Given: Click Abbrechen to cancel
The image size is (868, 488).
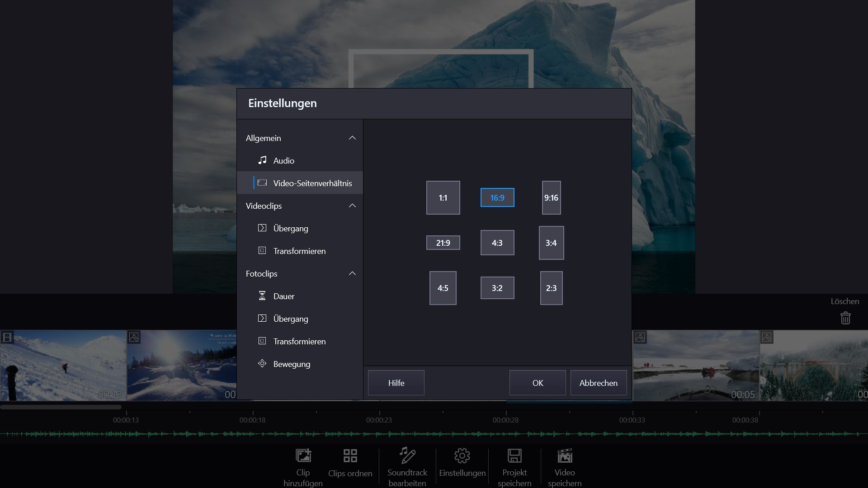Looking at the screenshot, I should [x=599, y=383].
